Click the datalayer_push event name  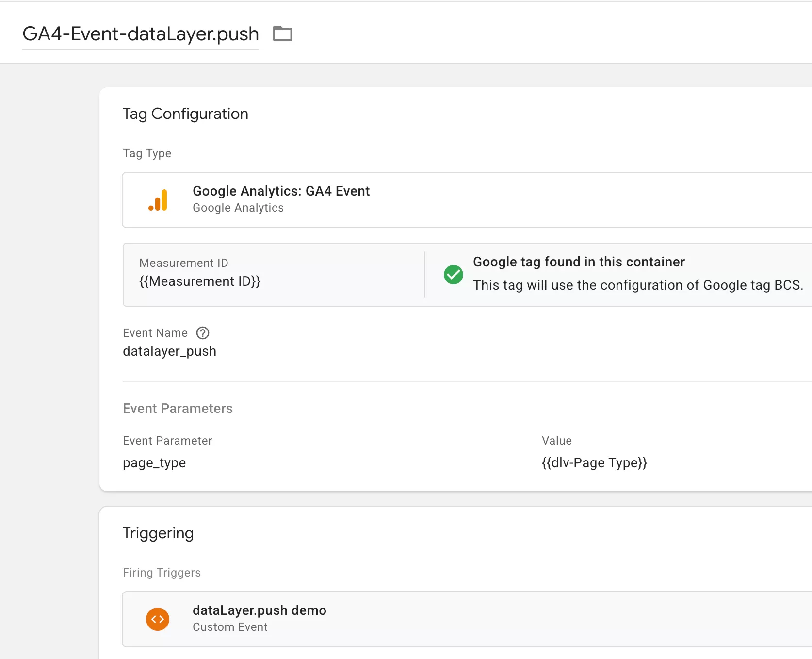(169, 351)
